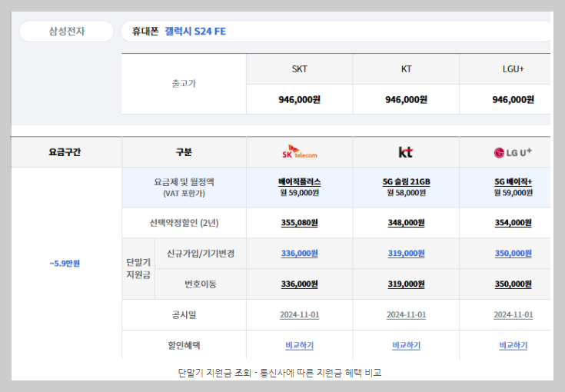565x392 pixels.
Task: Click SKT 번호이동 336,000원 value
Action: [x=300, y=284]
